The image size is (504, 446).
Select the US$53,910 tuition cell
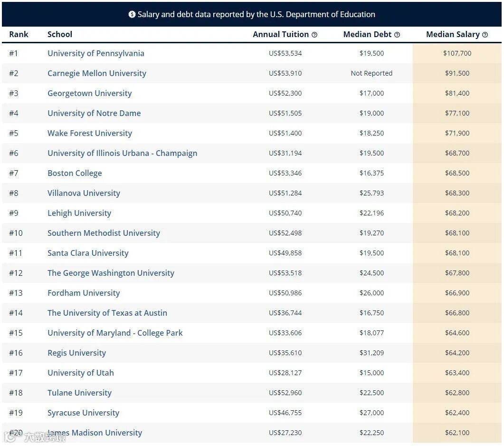point(285,73)
